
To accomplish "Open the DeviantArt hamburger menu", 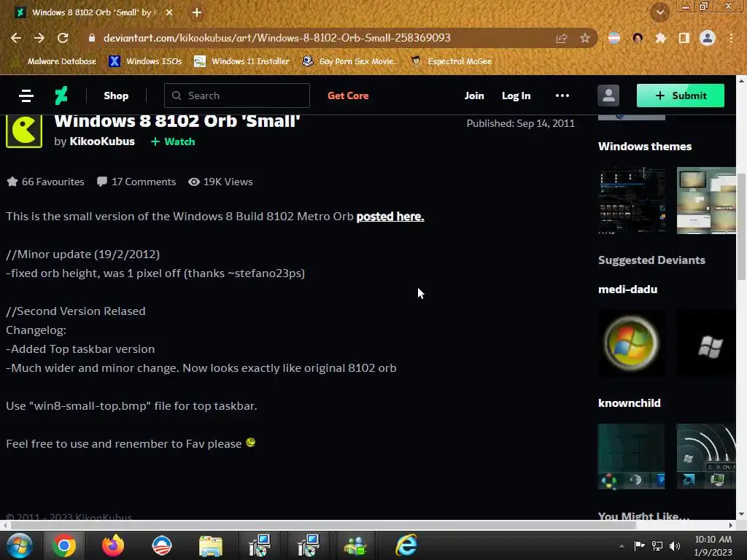I will point(26,96).
